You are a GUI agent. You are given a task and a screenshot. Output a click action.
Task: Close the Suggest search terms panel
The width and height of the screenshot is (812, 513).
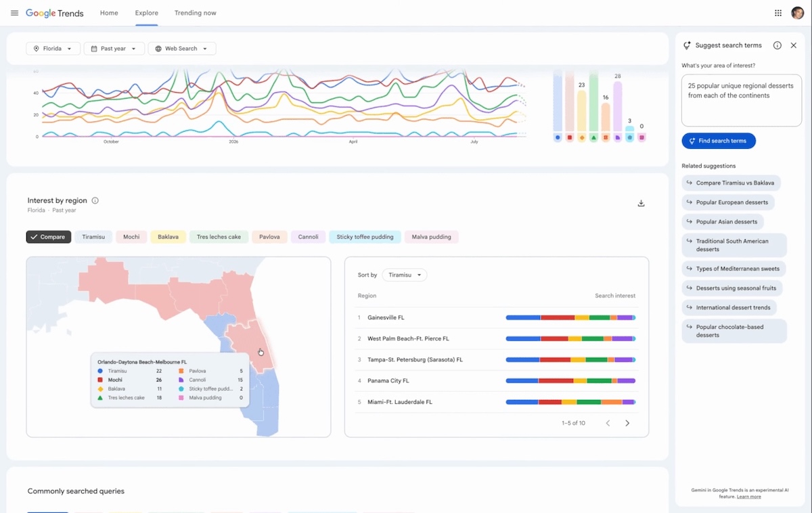[x=794, y=45]
